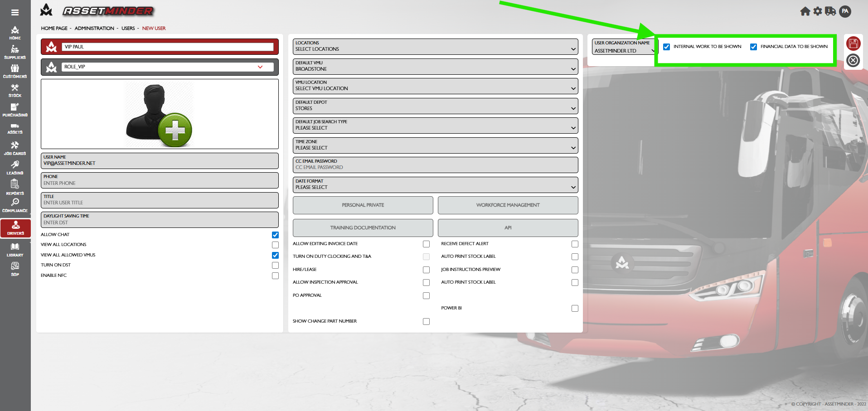Expand the Time Zone dropdown
868x411 pixels.
435,145
